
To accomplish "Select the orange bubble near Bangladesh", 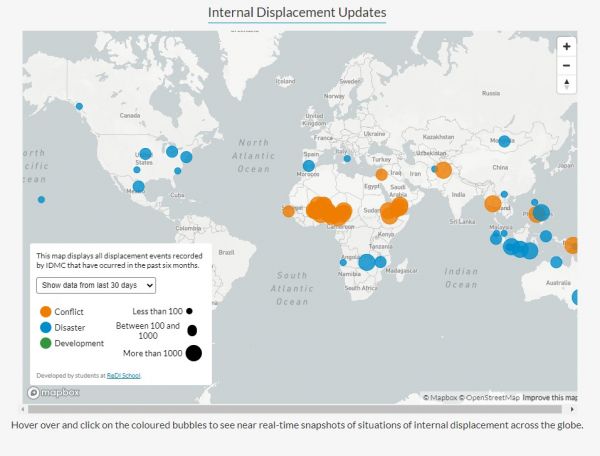I will tap(492, 203).
